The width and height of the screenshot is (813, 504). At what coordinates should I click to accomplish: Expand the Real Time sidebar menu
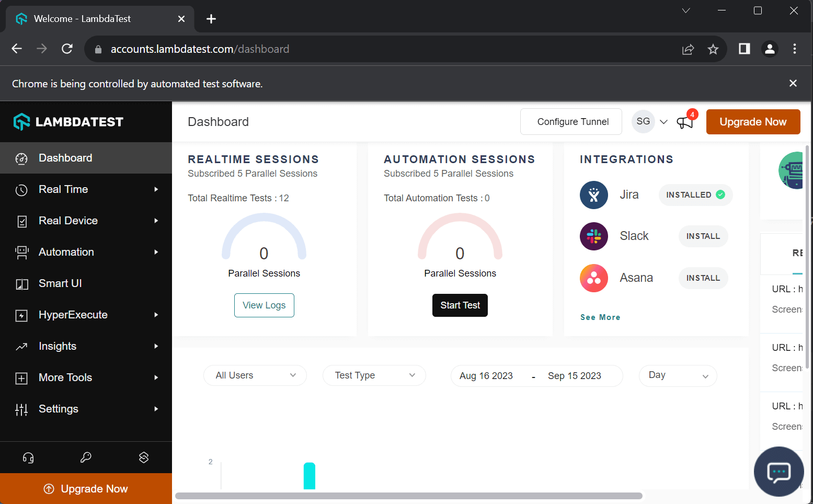86,189
